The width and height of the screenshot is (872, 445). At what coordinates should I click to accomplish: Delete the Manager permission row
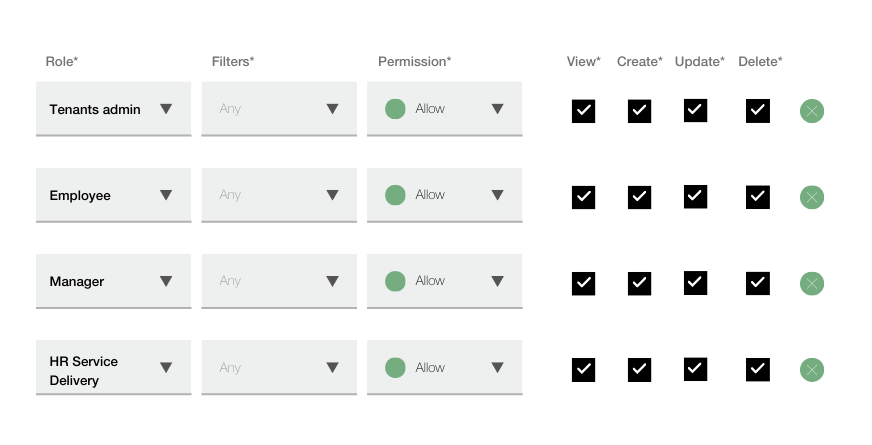pos(811,283)
